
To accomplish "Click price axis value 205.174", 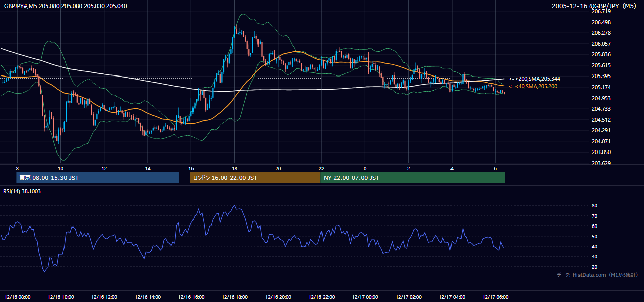I will tap(601, 87).
